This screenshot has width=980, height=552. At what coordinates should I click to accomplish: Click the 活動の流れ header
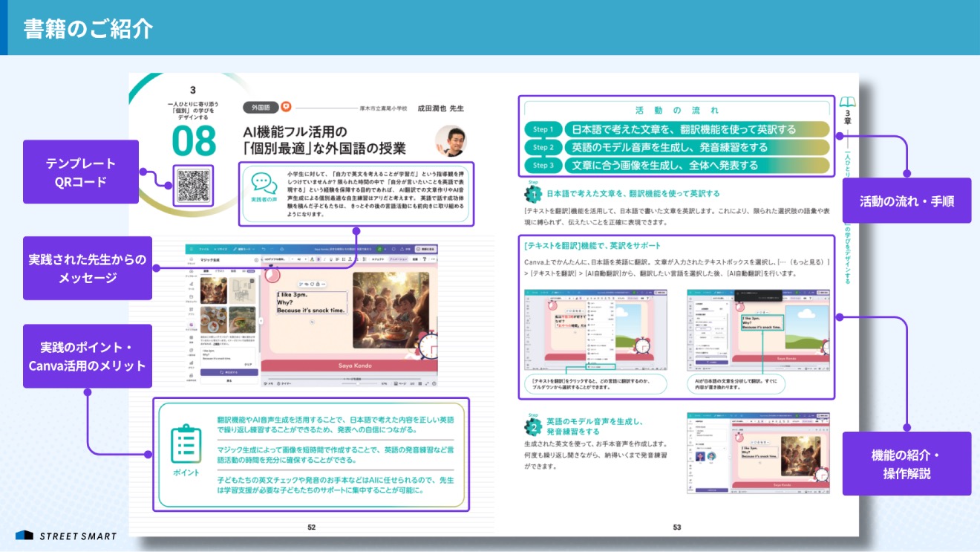pyautogui.click(x=676, y=110)
